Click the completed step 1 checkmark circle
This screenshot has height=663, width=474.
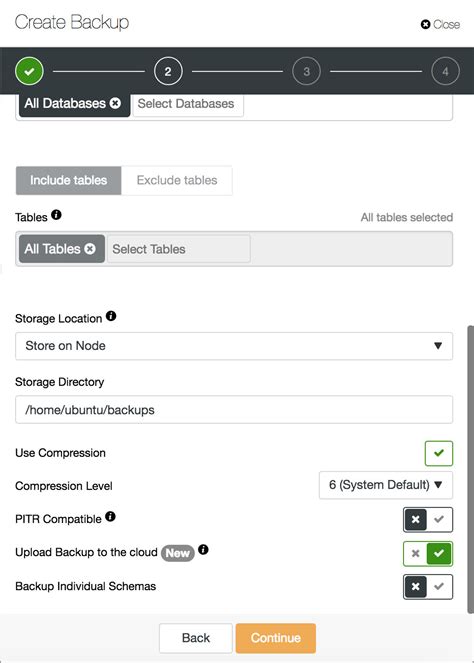[x=29, y=71]
